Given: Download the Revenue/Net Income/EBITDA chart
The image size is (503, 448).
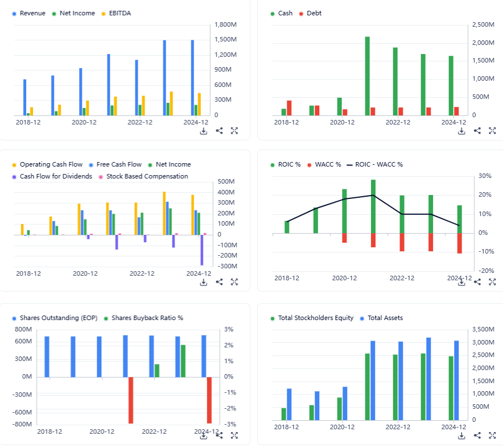Looking at the screenshot, I should (203, 131).
